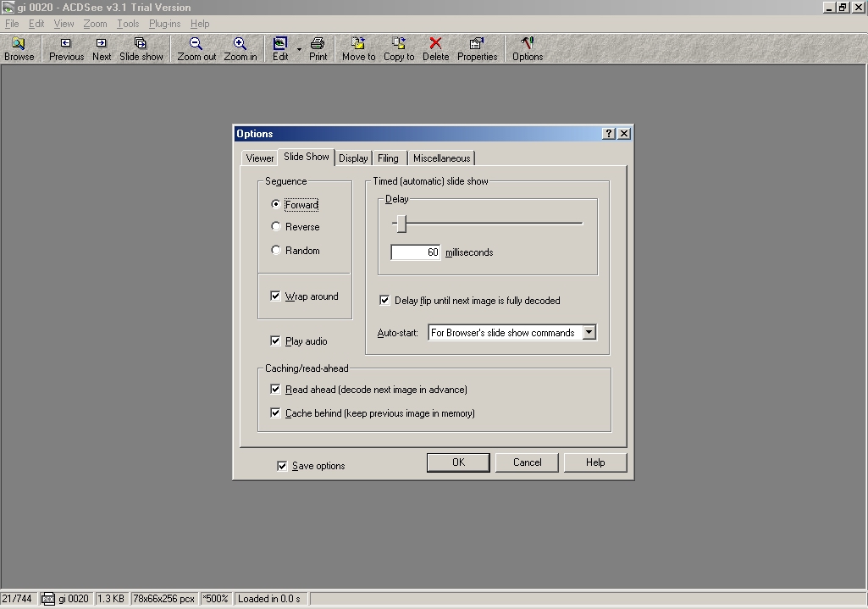Switch to the Display tab

pos(353,158)
